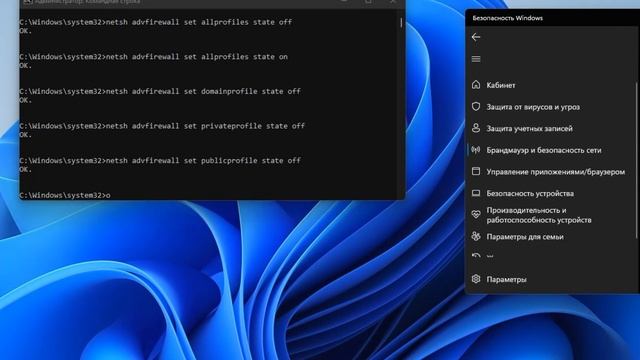Click OK under the domainprofile command
Screen dimensions: 640x360
pos(25,100)
